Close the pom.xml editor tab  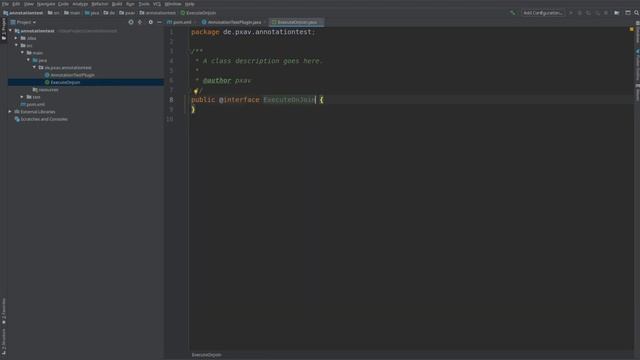[x=195, y=22]
